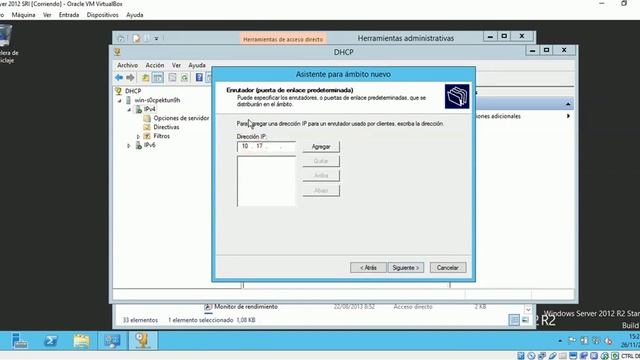Screen dimensions: 640x360
Task: Click the Atrás button in wizard
Action: pyautogui.click(x=368, y=268)
